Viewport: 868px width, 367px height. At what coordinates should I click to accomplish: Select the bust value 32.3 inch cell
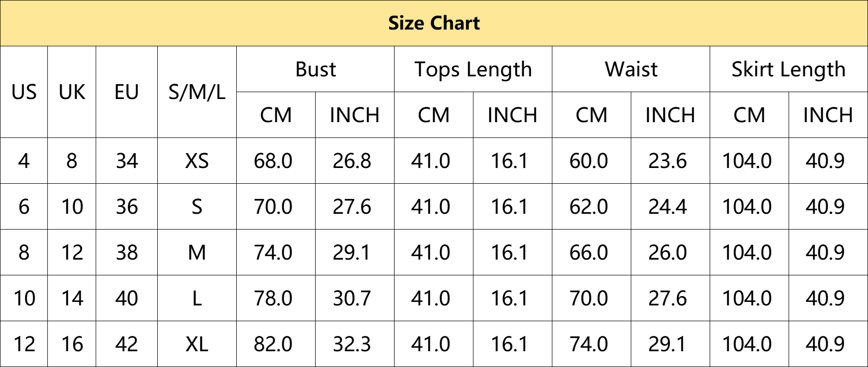[x=355, y=344]
